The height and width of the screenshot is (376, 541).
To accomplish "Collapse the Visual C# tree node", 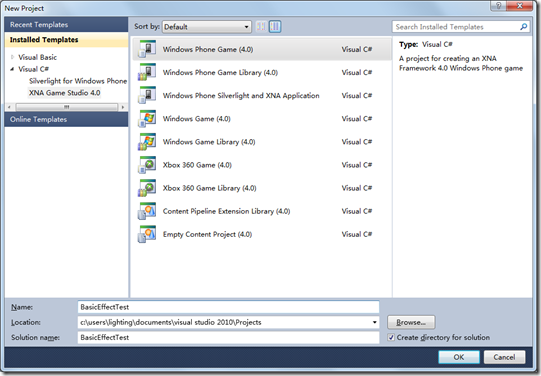I will (12, 69).
